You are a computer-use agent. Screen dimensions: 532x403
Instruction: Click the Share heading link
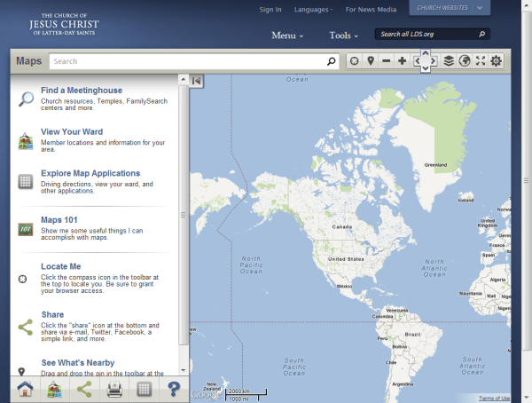click(x=52, y=314)
